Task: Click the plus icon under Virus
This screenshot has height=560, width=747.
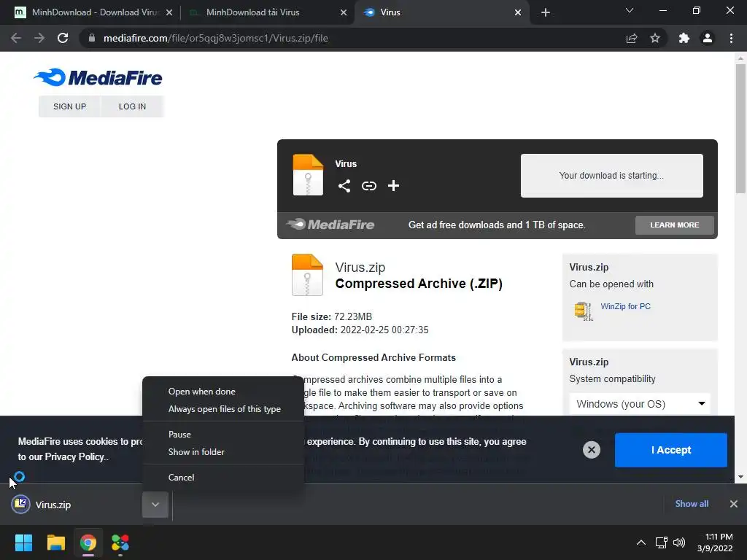Action: pyautogui.click(x=393, y=186)
